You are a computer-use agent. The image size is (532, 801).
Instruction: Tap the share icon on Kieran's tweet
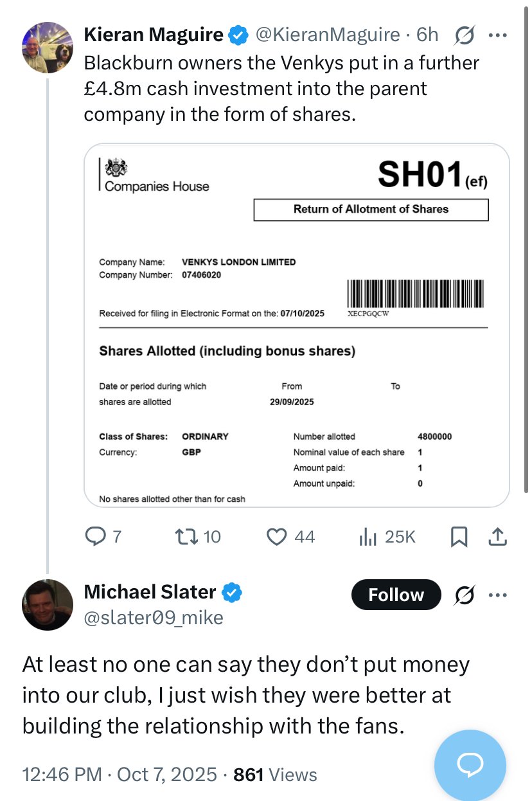click(498, 536)
